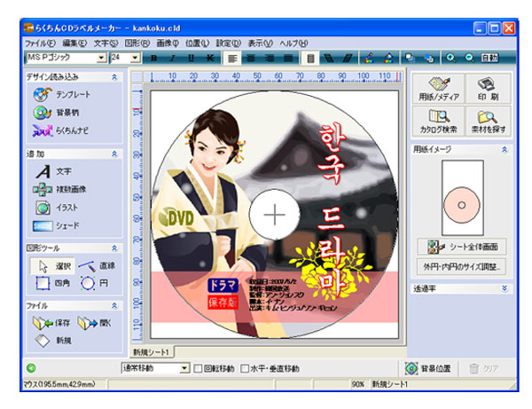532x409 pixels.
Task: Click the カタログ検索 catalog search button
Action: pyautogui.click(x=438, y=122)
